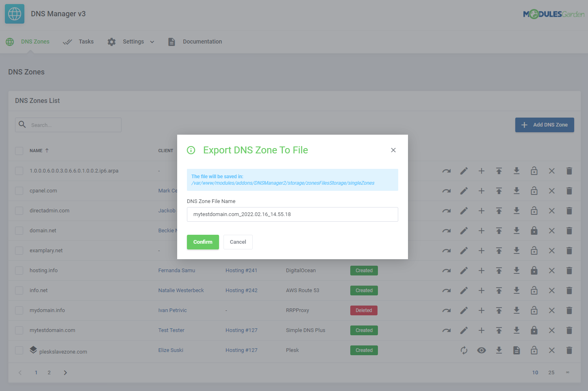The image size is (588, 391).
Task: Select the hosting.info row checkbox
Action: 19,271
